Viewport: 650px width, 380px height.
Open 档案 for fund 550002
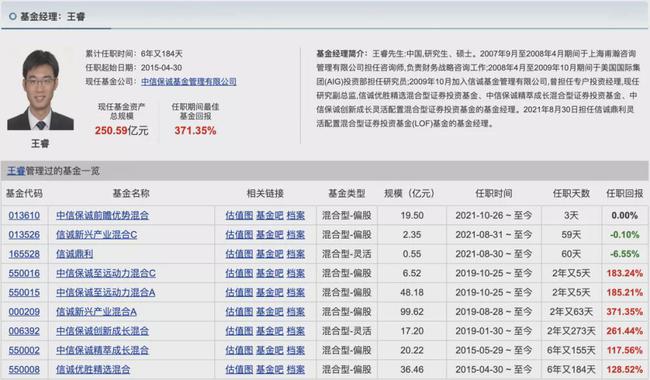[x=296, y=351]
